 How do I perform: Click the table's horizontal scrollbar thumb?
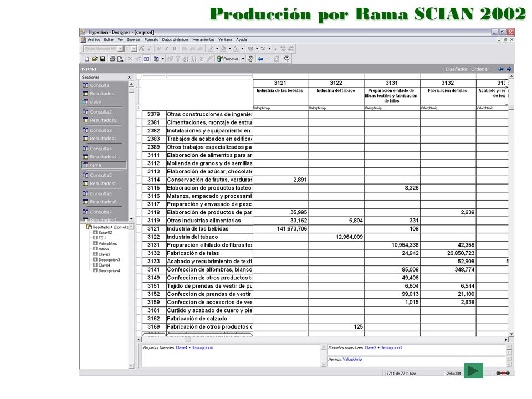pyautogui.click(x=187, y=339)
